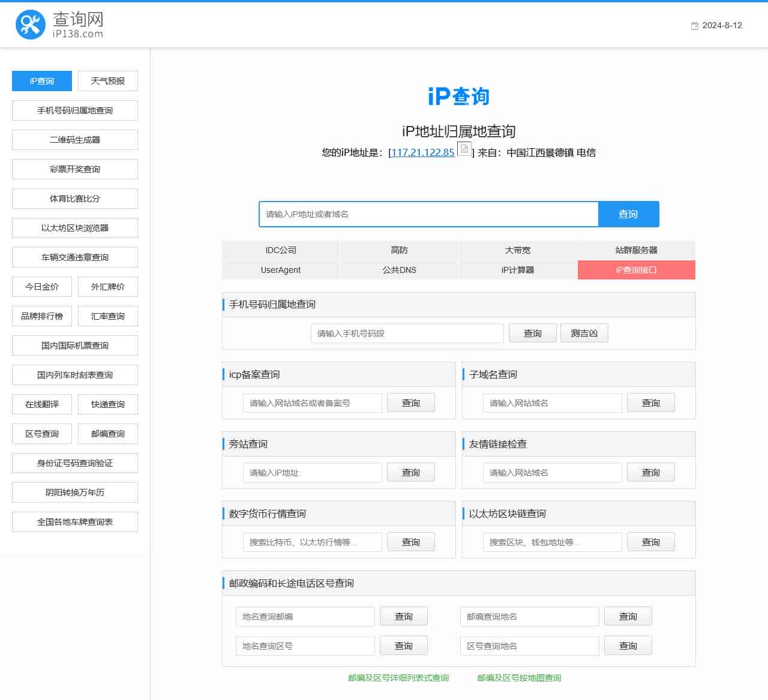Open 汇率查询 in the sidebar
The width and height of the screenshot is (768, 700).
click(108, 316)
